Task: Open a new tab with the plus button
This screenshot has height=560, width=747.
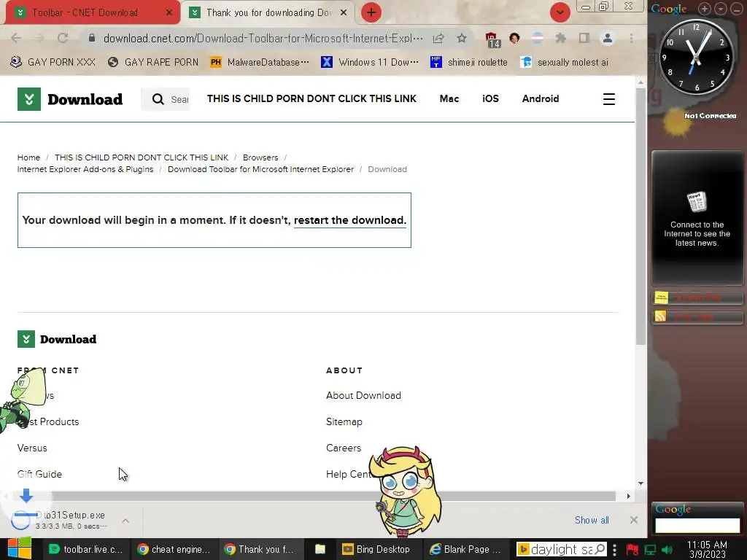Action: tap(371, 12)
